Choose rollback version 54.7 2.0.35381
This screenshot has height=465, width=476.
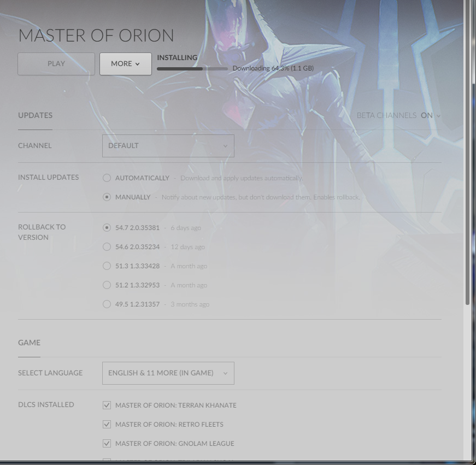pos(107,228)
